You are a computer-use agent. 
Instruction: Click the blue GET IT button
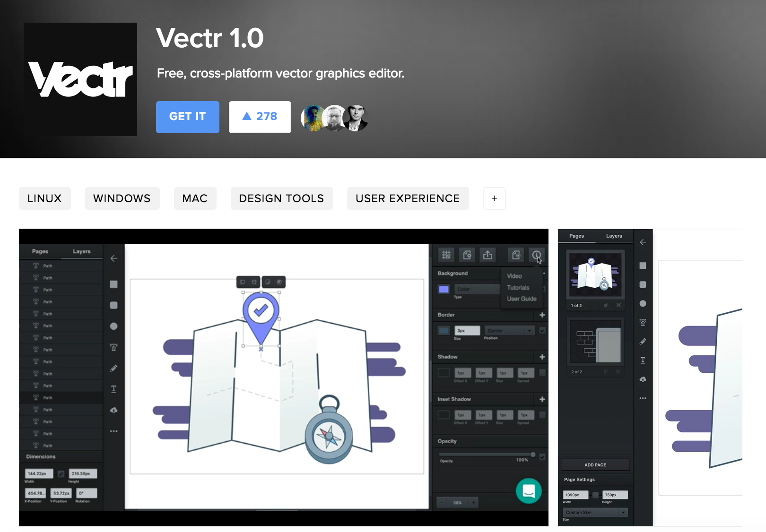(188, 117)
